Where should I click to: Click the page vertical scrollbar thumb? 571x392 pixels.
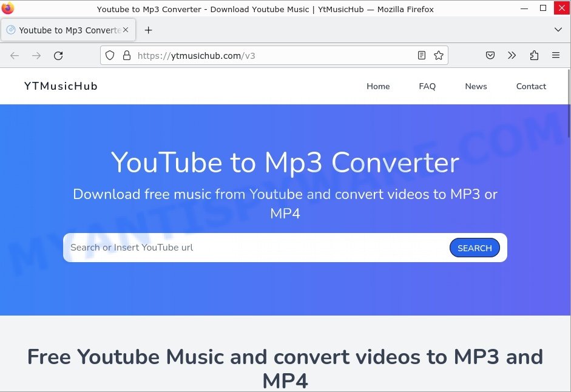569,103
